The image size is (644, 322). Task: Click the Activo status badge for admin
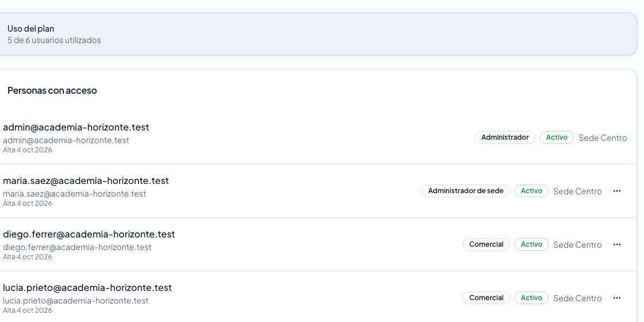557,137
